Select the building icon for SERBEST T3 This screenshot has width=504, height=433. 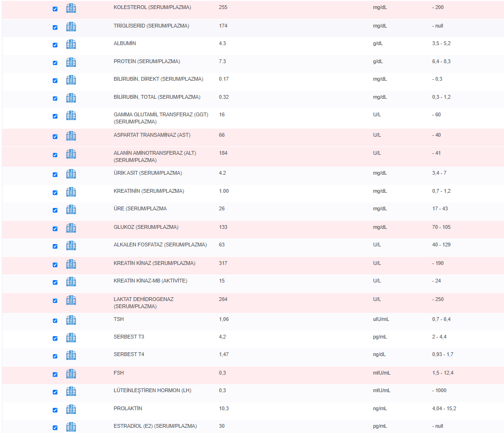coord(71,338)
